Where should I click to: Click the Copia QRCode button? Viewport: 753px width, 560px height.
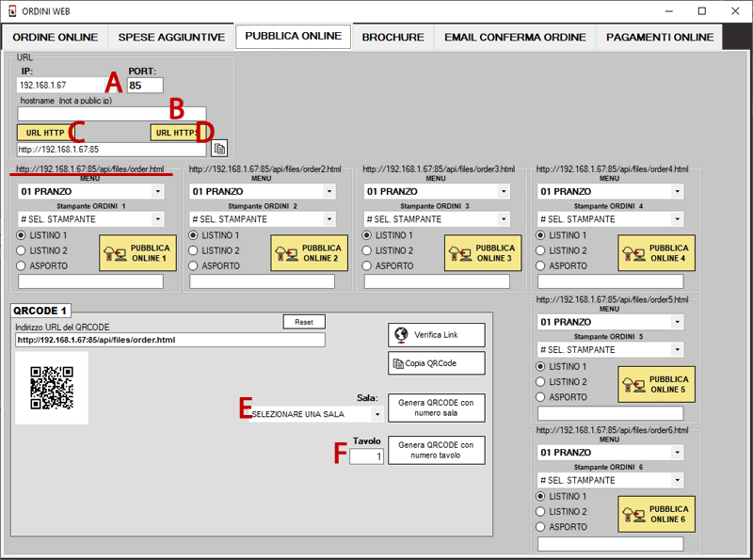pos(436,363)
